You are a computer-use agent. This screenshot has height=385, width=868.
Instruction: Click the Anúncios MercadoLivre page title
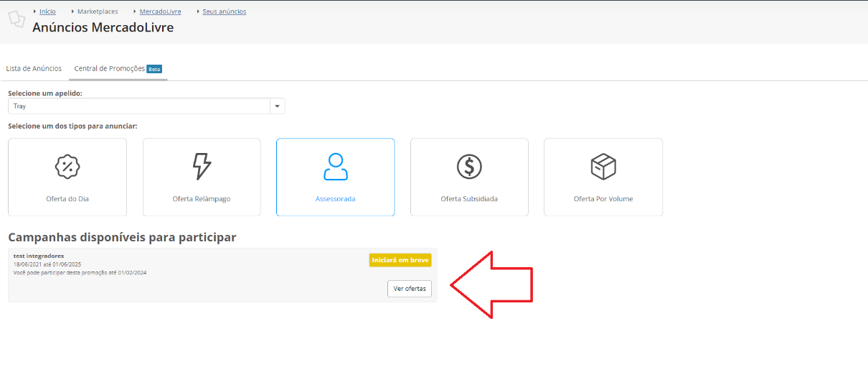[x=103, y=27]
